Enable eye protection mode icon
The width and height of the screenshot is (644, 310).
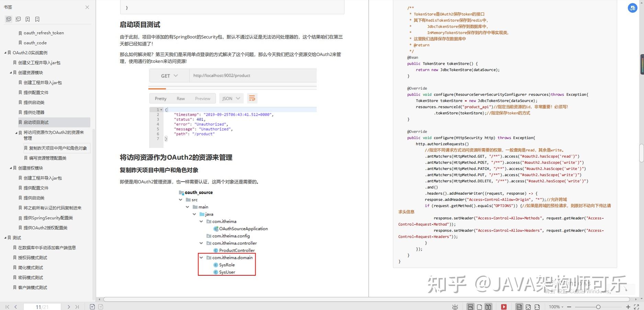point(455,307)
